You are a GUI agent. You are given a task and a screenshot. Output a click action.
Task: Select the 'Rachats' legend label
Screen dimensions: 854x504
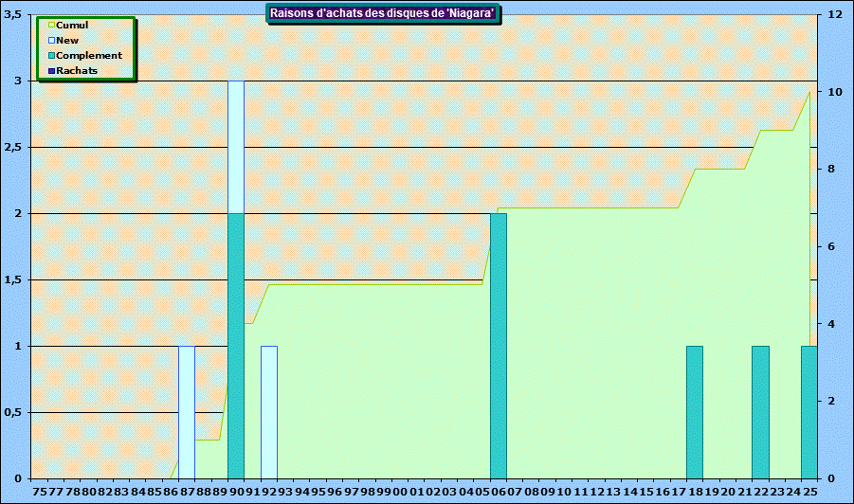[x=77, y=71]
